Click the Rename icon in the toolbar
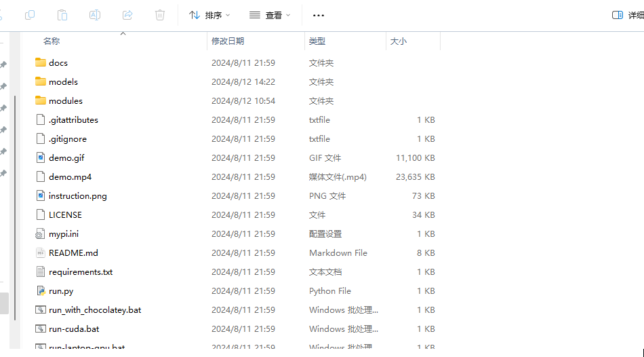 click(95, 15)
